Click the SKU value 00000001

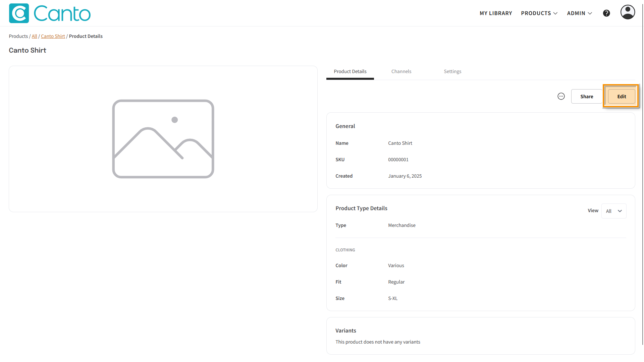pyautogui.click(x=398, y=160)
